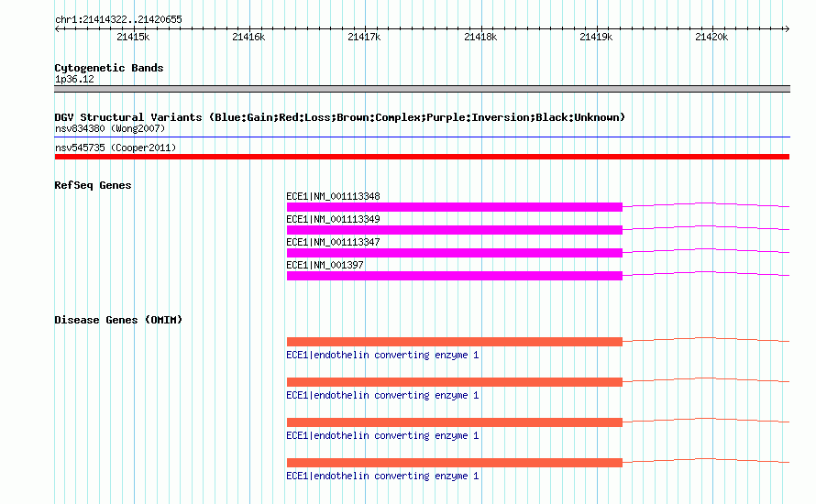
Task: Click the magenta exon bar of NM_001397
Action: tap(455, 276)
